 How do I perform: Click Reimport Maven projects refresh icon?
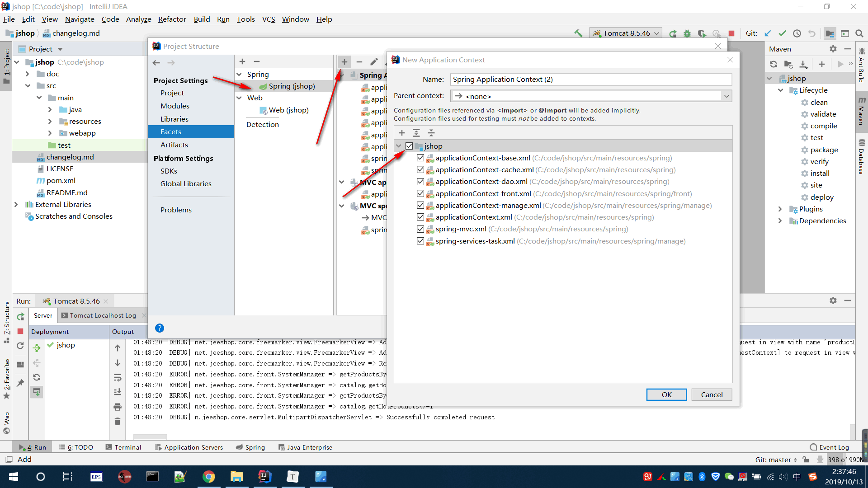click(x=774, y=64)
